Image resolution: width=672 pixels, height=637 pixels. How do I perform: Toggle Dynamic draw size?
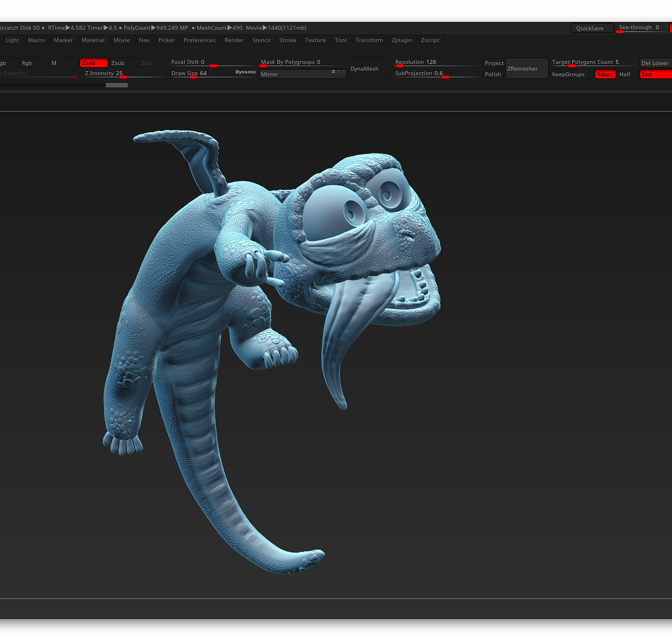point(246,72)
